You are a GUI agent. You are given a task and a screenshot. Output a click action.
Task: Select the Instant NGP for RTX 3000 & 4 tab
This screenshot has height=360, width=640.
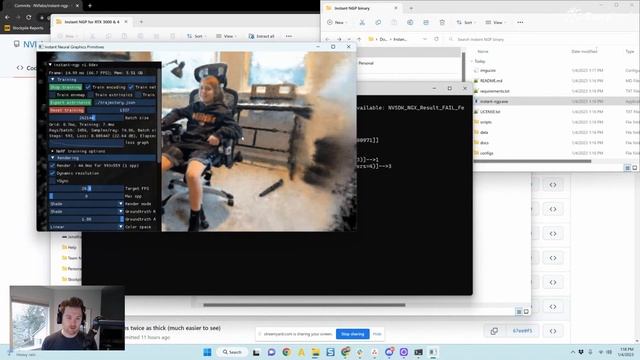pos(92,22)
